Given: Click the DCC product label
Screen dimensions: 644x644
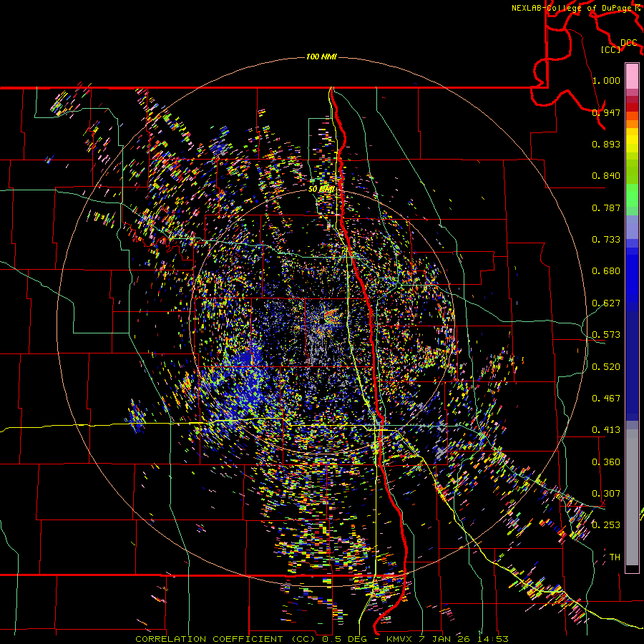Looking at the screenshot, I should pyautogui.click(x=628, y=43).
